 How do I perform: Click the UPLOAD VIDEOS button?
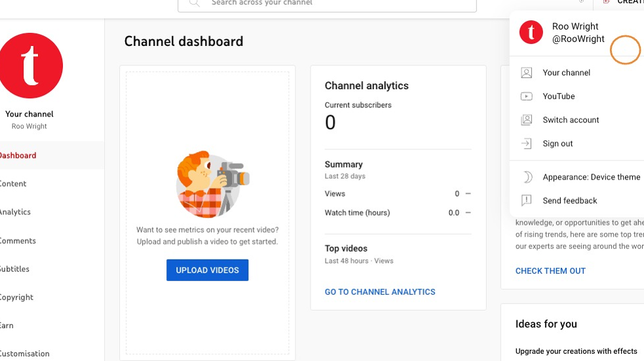click(208, 270)
